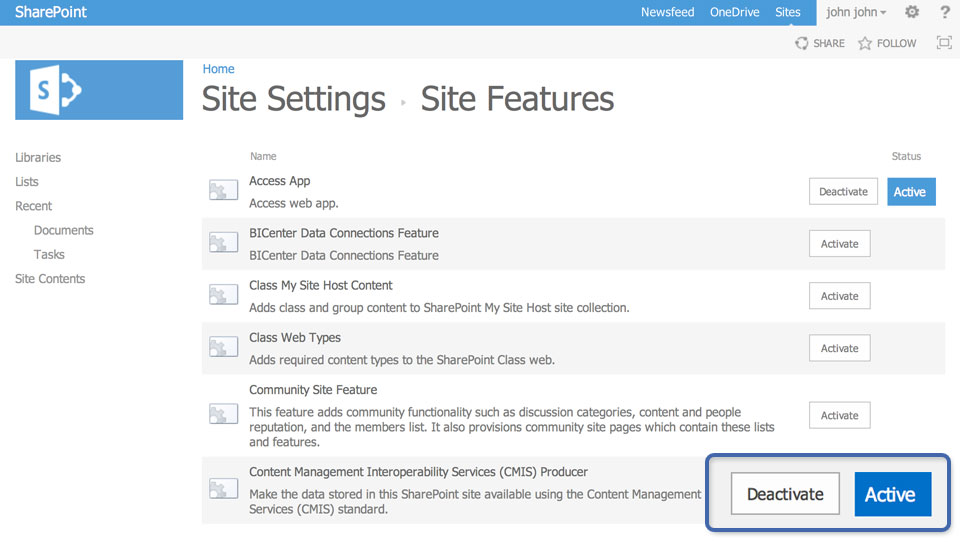Open Lists in the left navigation

pyautogui.click(x=27, y=182)
